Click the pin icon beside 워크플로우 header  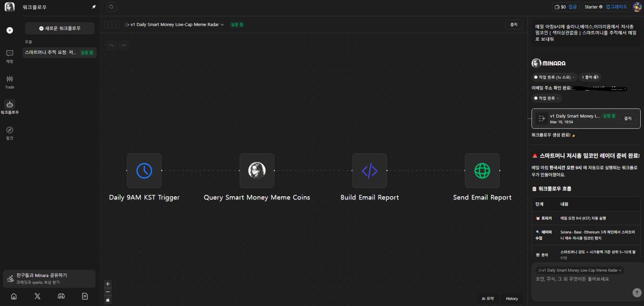(94, 7)
